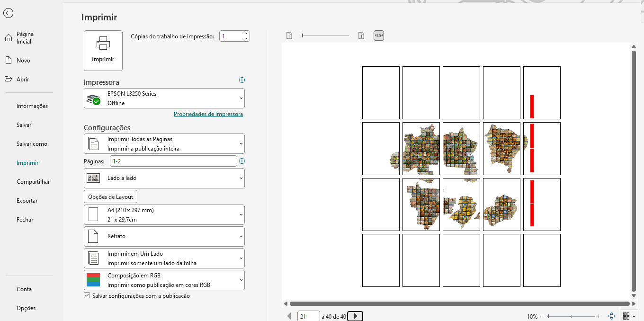Screen dimensions: 644x321
Task: Click the back sheet icon above the preview
Action: (x=361, y=36)
